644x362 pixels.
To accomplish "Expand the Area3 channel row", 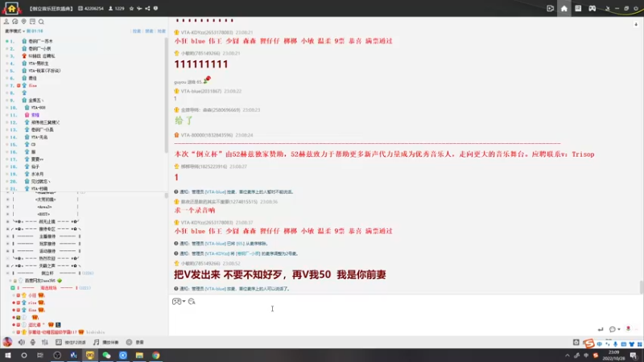I will point(7,207).
